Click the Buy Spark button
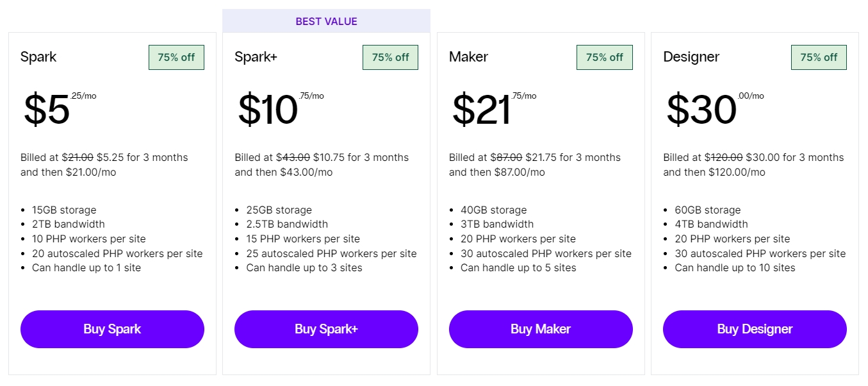Viewport: 868px width, 386px height. [112, 329]
